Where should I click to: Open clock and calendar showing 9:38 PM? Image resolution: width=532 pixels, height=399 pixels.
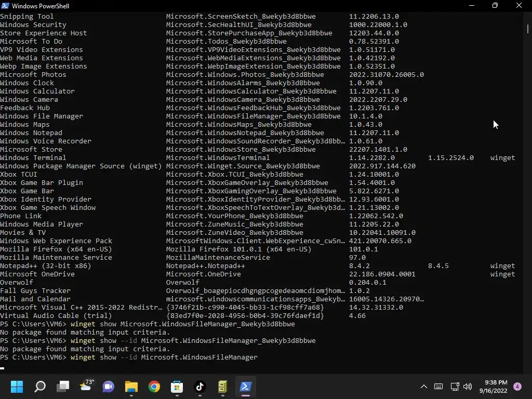pyautogui.click(x=494, y=387)
